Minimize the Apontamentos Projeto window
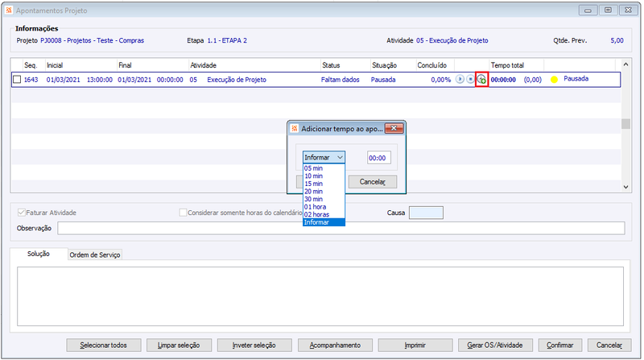Image resolution: width=644 pixels, height=360 pixels. click(x=588, y=10)
